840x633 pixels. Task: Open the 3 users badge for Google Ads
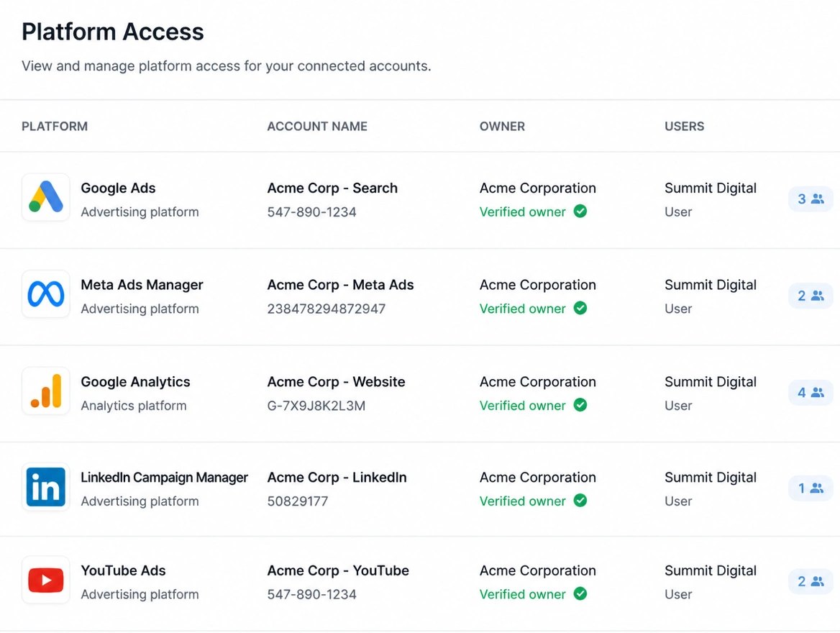coord(811,199)
